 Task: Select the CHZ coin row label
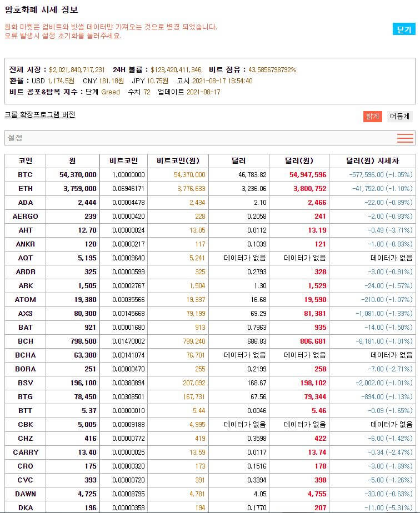[25, 439]
